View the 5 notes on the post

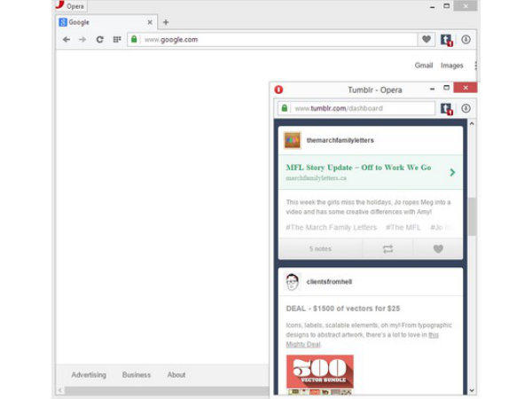pyautogui.click(x=320, y=248)
